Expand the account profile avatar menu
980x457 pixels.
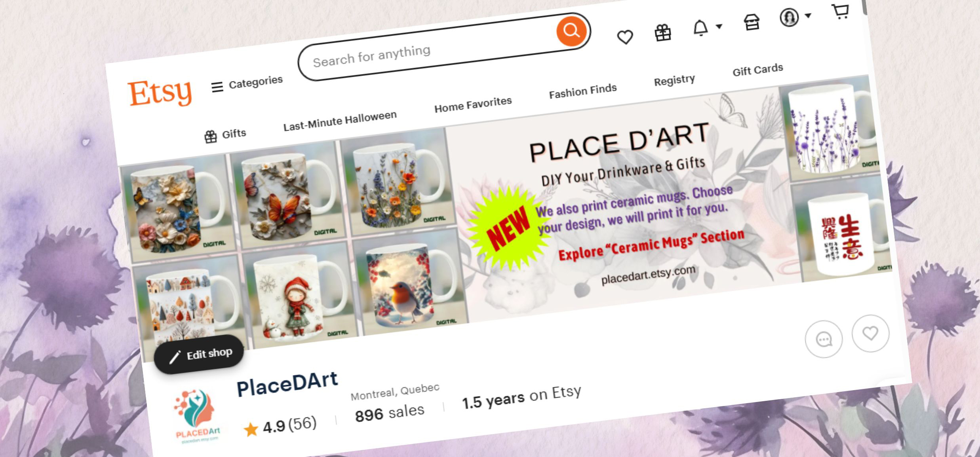[789, 17]
